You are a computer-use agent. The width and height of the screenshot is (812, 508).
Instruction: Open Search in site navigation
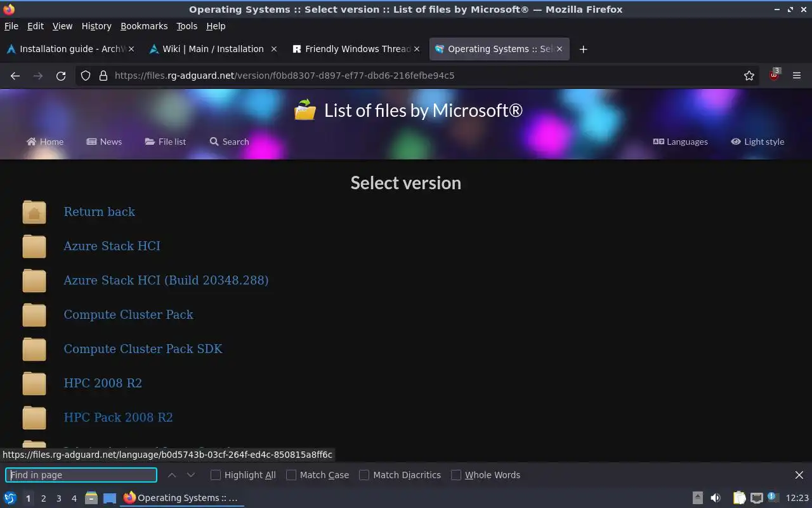(229, 142)
